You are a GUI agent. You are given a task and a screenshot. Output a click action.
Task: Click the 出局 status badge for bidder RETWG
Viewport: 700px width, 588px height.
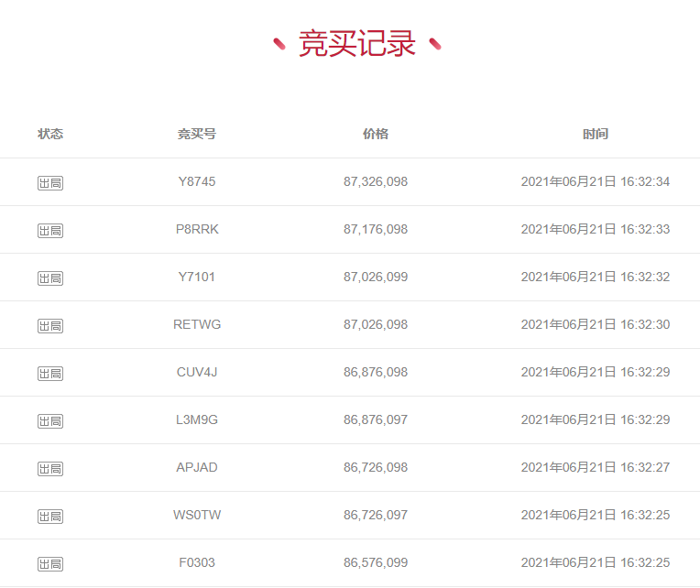(50, 326)
